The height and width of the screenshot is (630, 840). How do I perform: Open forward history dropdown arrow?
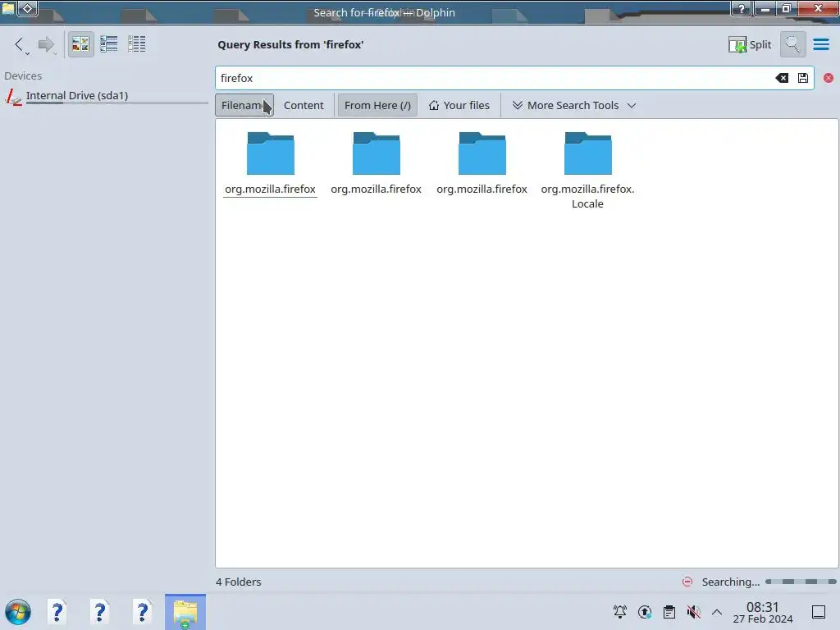click(55, 53)
